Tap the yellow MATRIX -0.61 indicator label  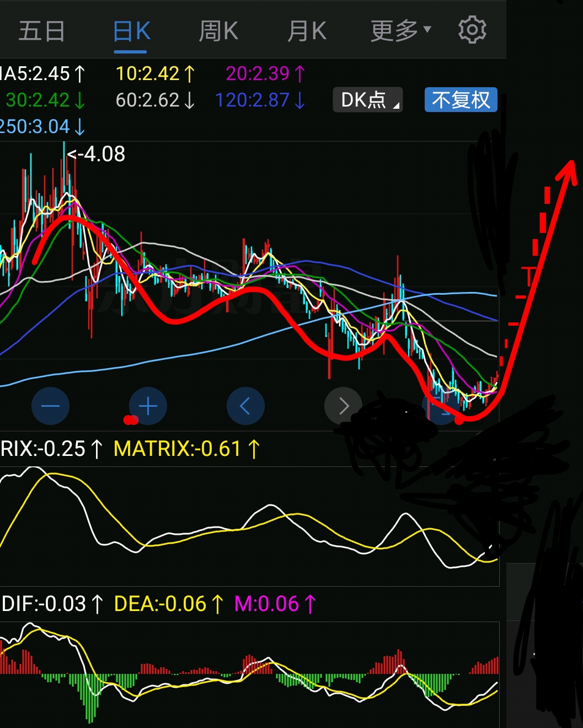coord(186,449)
